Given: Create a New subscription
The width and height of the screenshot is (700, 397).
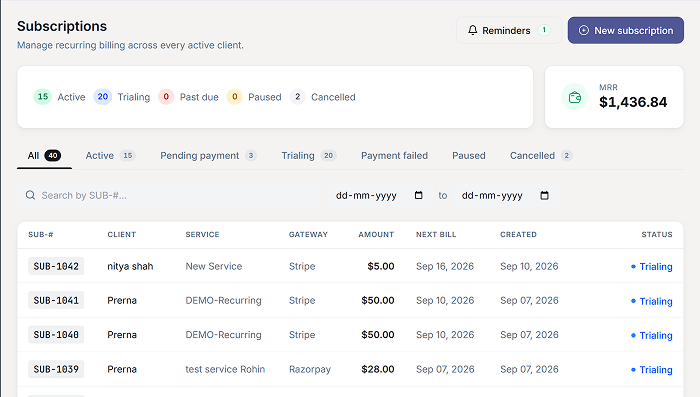Looking at the screenshot, I should (x=625, y=30).
